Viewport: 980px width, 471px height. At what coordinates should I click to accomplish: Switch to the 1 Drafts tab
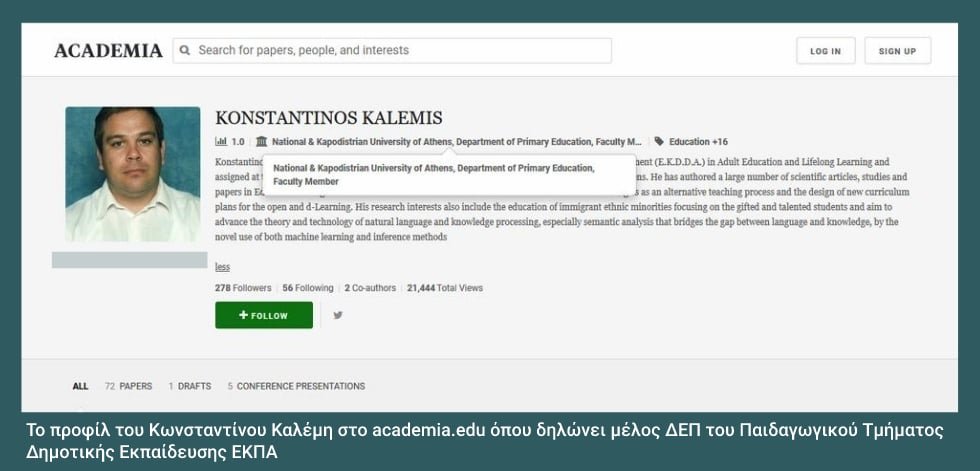tap(189, 386)
